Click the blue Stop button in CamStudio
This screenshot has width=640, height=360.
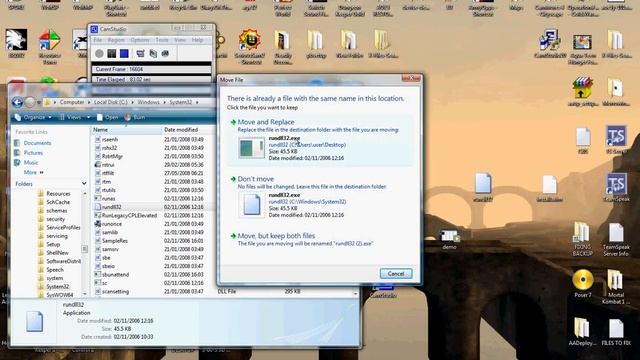click(x=124, y=53)
